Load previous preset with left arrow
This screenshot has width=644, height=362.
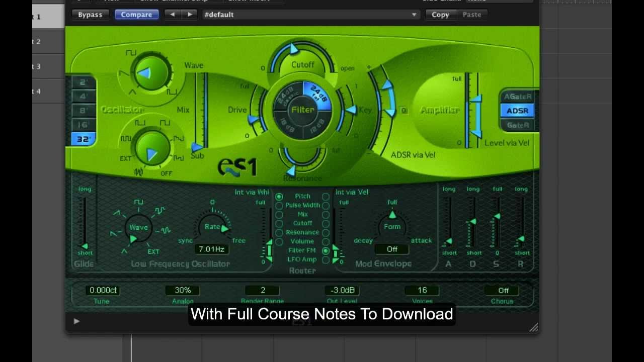coord(173,15)
